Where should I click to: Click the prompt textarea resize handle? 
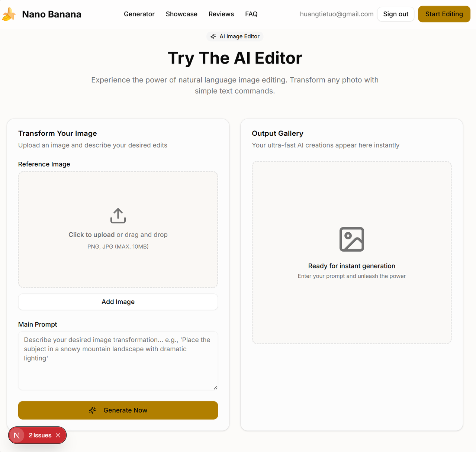(x=215, y=388)
